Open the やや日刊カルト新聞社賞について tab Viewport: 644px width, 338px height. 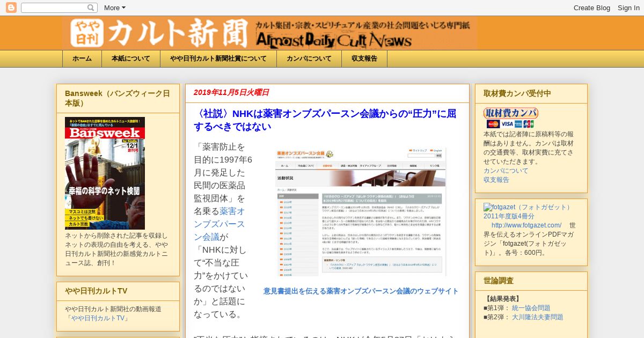(218, 59)
